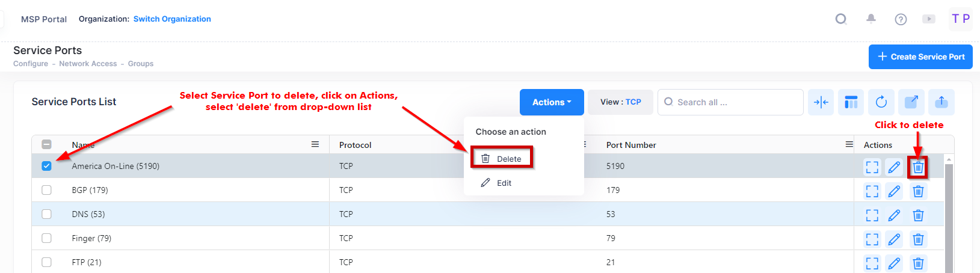Image resolution: width=980 pixels, height=273 pixels.
Task: Click the expand view icon for Finger (79)
Action: (x=872, y=239)
